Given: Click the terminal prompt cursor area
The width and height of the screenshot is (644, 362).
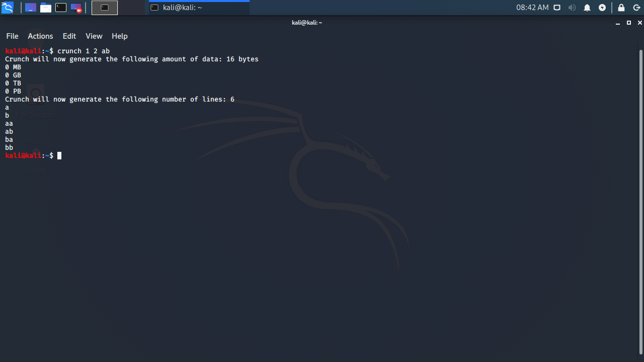Looking at the screenshot, I should (x=59, y=155).
